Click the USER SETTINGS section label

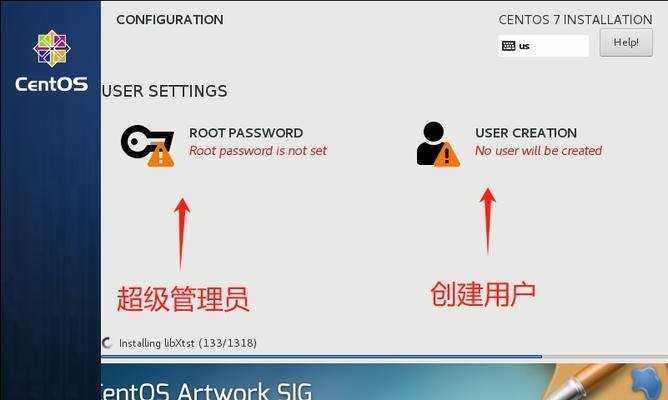[x=164, y=91]
